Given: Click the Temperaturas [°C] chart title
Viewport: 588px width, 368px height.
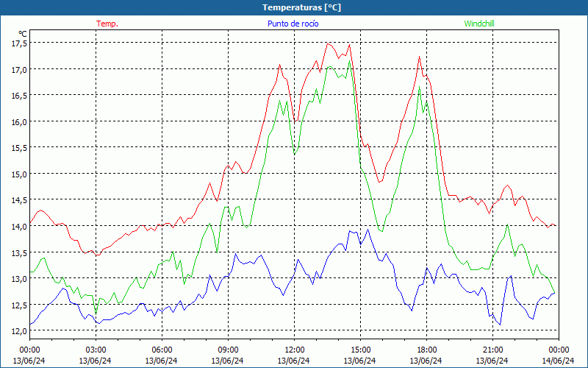Looking at the screenshot, I should (x=301, y=7).
